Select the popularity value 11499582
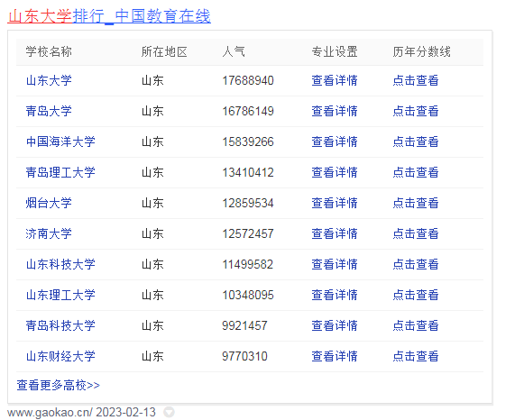Viewport: 524px width, 420px height. click(x=248, y=264)
